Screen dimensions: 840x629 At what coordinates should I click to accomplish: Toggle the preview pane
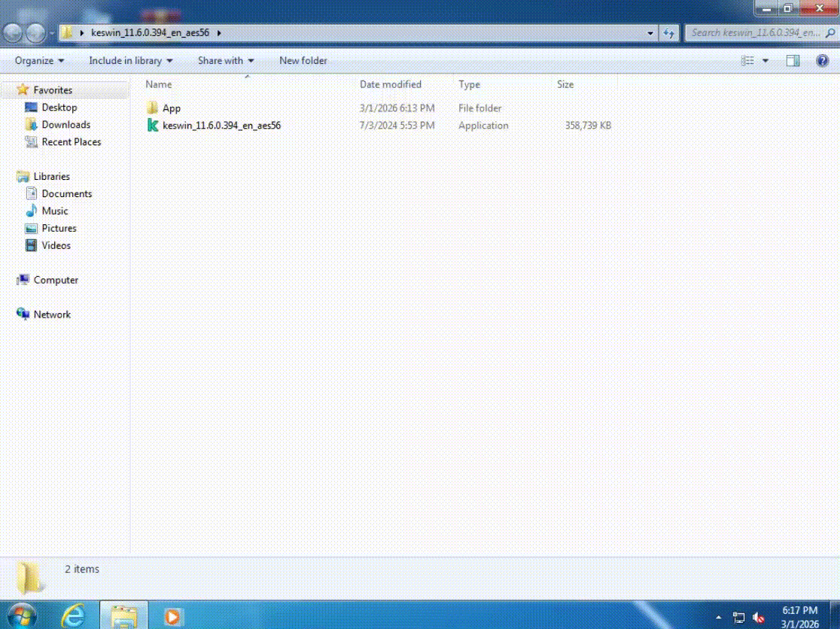pyautogui.click(x=793, y=60)
